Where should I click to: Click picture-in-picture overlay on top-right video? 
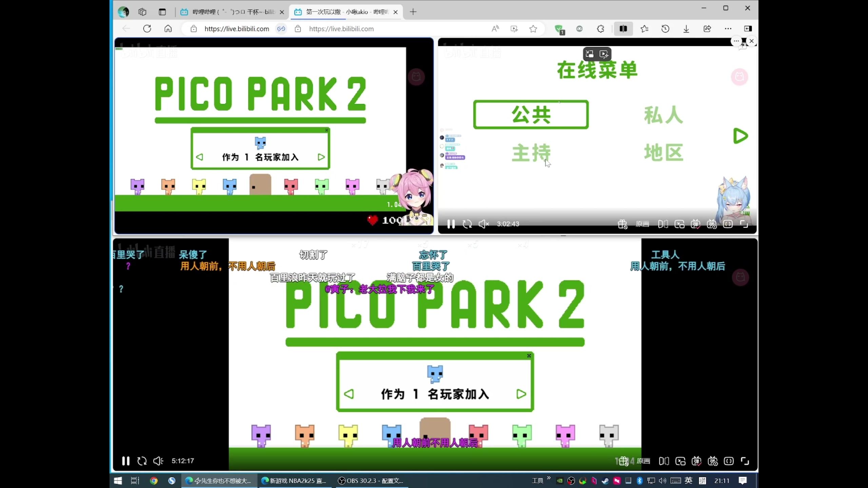[x=590, y=54]
